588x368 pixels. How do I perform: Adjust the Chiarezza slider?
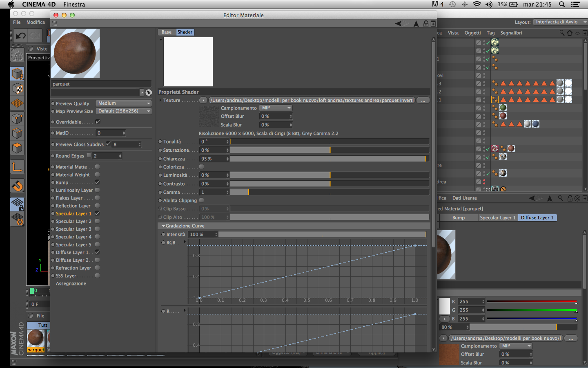tap(330, 159)
